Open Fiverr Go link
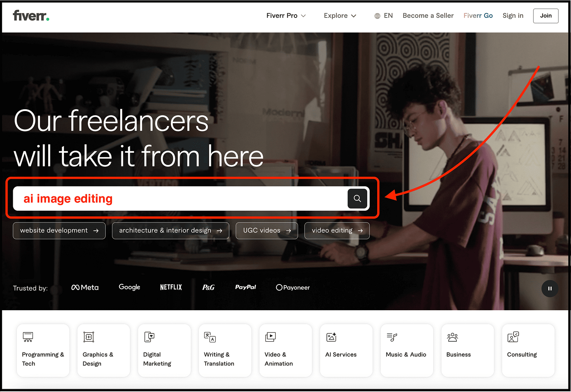 click(x=478, y=16)
